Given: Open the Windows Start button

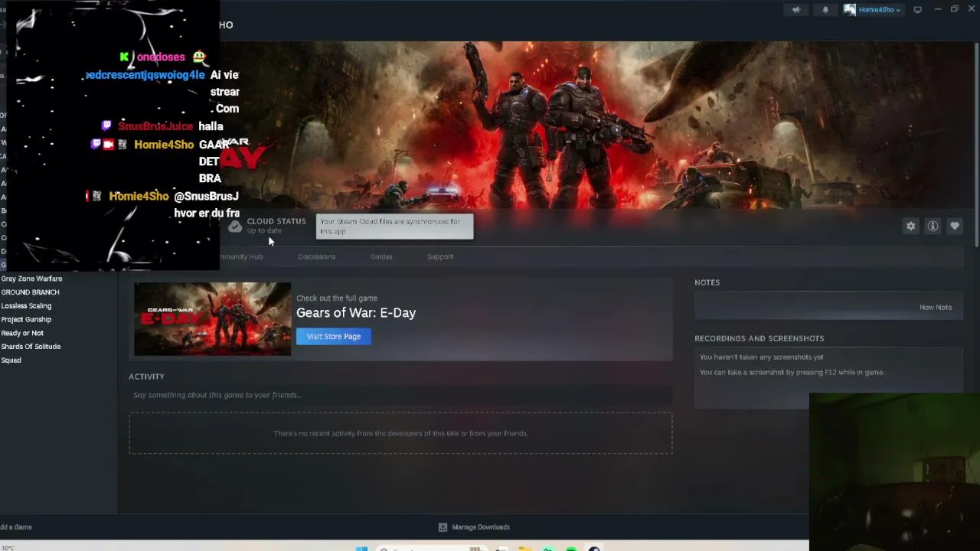Looking at the screenshot, I should pyautogui.click(x=362, y=548).
